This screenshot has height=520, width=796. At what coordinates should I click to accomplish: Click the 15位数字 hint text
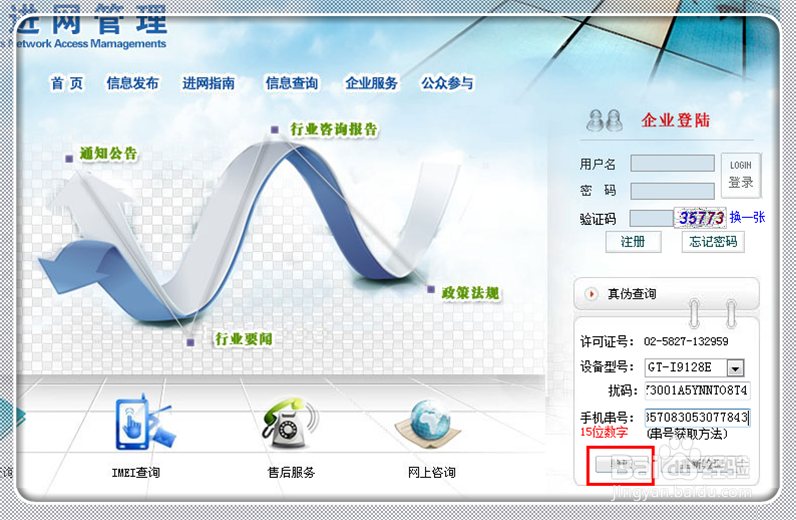[x=604, y=432]
